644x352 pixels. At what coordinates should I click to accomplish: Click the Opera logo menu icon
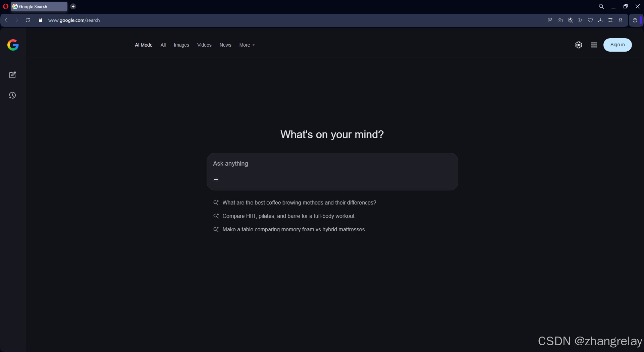[x=5, y=6]
